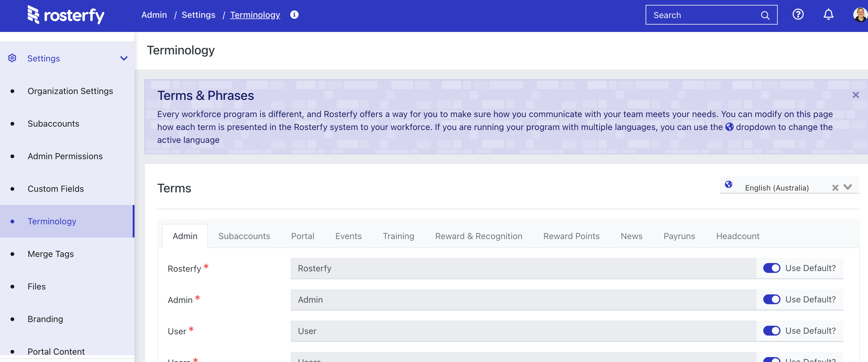
Task: Switch to the Headcount tab
Action: pos(737,236)
